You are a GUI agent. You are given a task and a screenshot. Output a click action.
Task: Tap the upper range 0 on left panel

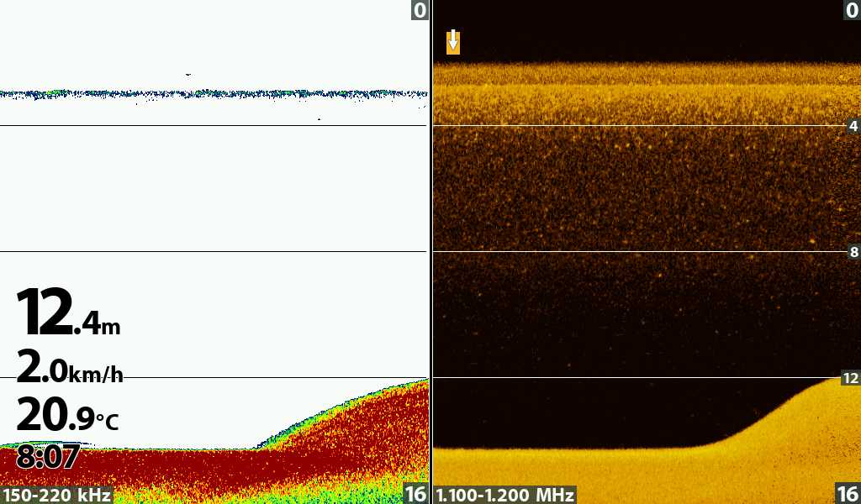click(x=419, y=10)
